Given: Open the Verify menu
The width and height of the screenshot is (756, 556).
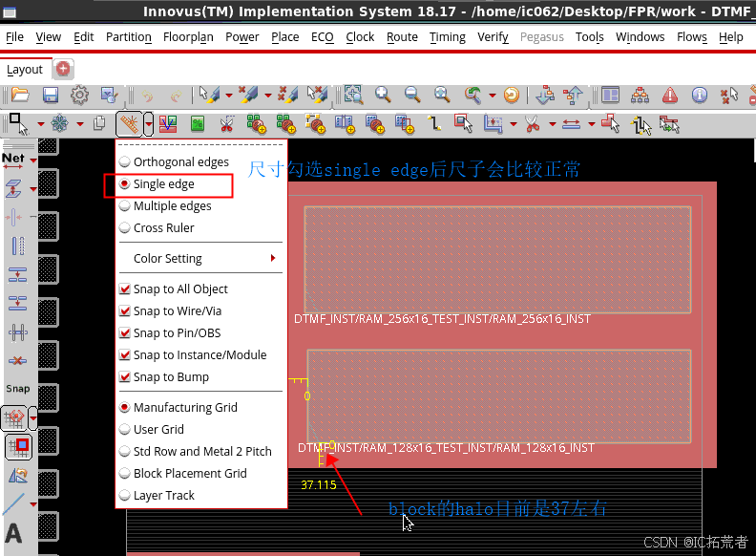Looking at the screenshot, I should pos(493,36).
